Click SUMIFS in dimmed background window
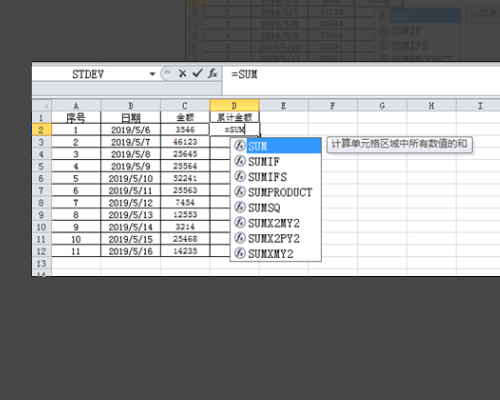 pyautogui.click(x=410, y=45)
